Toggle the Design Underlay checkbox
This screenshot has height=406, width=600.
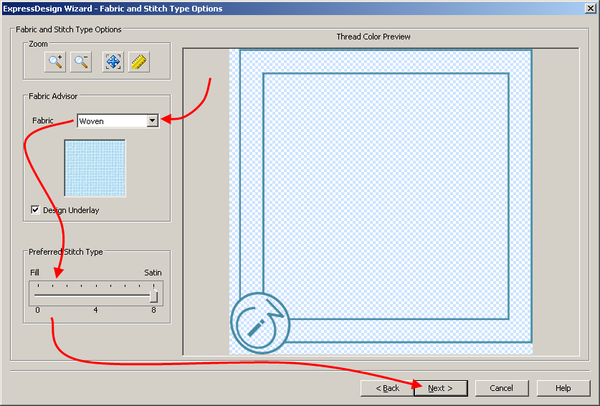(x=35, y=210)
